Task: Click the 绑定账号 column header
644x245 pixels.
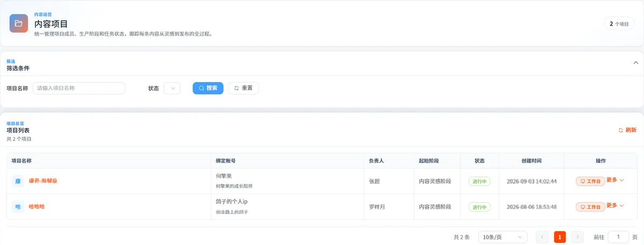Action: click(x=226, y=161)
